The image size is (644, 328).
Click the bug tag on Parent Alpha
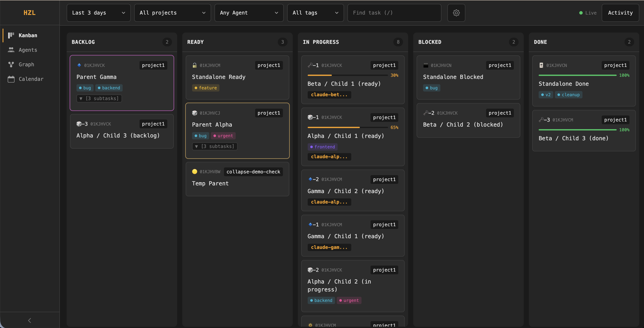200,136
